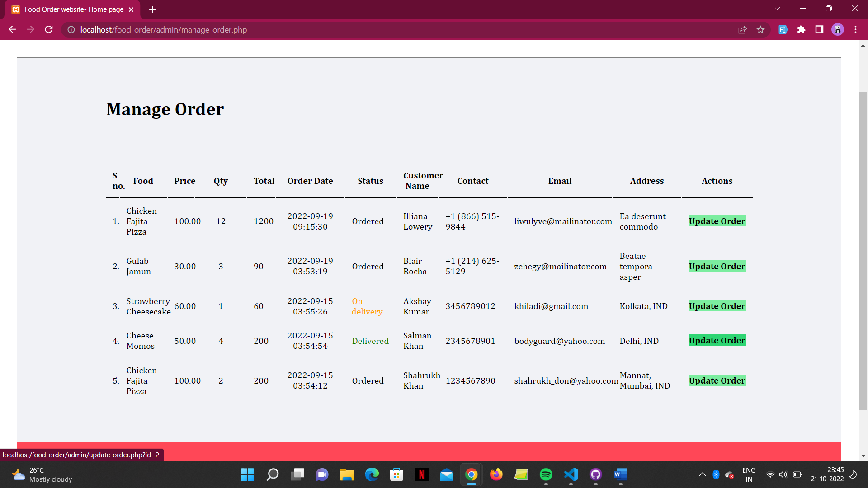This screenshot has height=488, width=868.
Task: Open Chrome's three-dot menu
Action: point(855,29)
